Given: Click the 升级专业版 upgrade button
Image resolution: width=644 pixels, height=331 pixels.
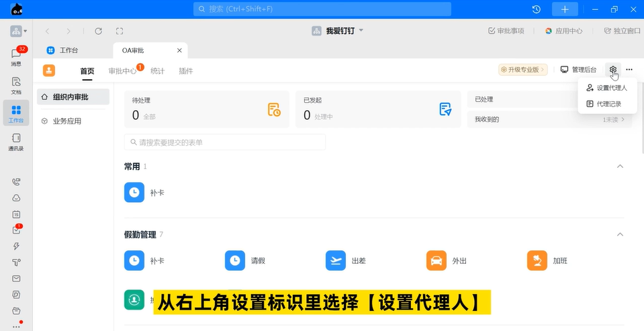Looking at the screenshot, I should 523,70.
